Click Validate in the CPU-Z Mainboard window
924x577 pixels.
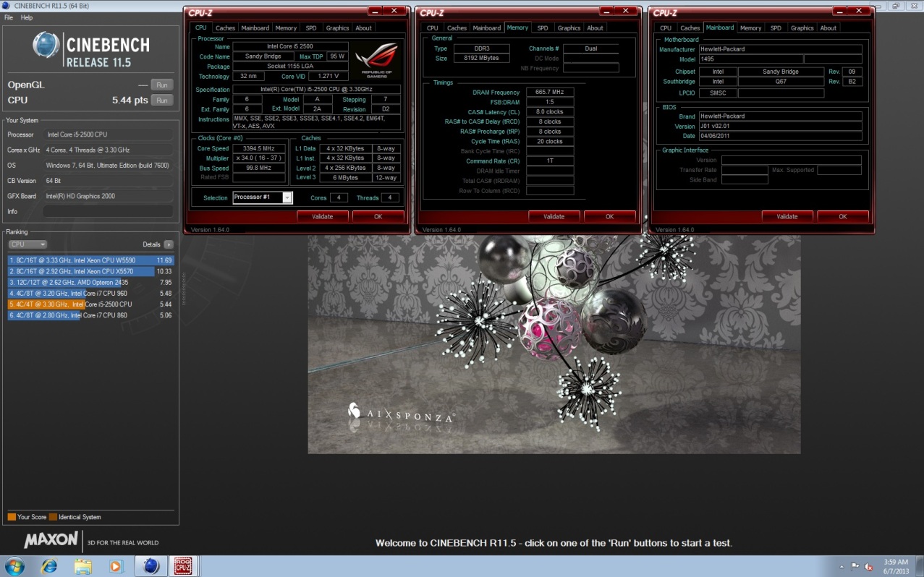(x=787, y=216)
